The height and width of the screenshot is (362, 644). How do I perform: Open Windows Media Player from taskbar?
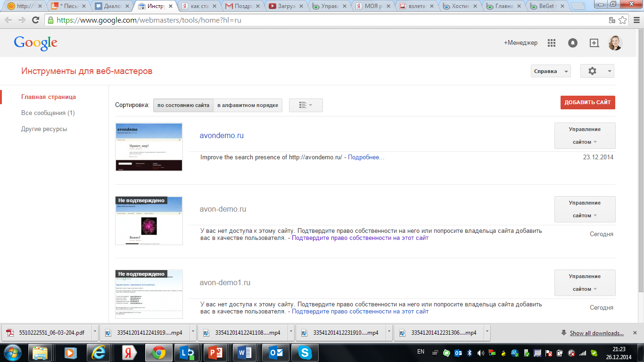click(x=70, y=353)
